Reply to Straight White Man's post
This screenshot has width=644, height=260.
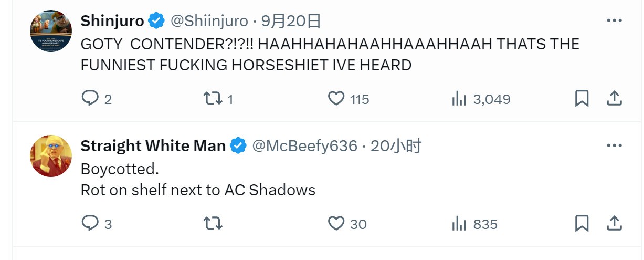pos(90,224)
